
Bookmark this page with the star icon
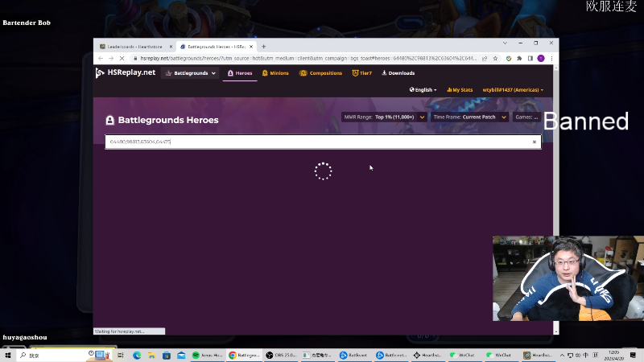[x=495, y=59]
